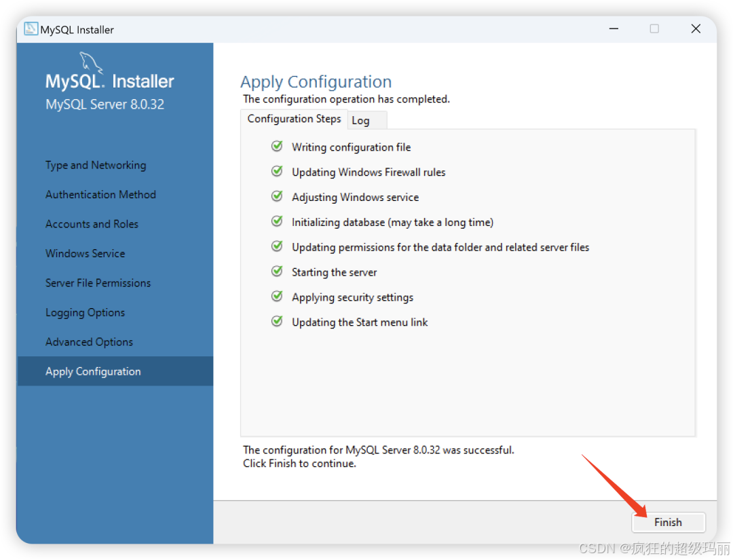Viewport: 733px width, 560px height.
Task: Select Apply Configuration in sidebar
Action: click(x=115, y=371)
